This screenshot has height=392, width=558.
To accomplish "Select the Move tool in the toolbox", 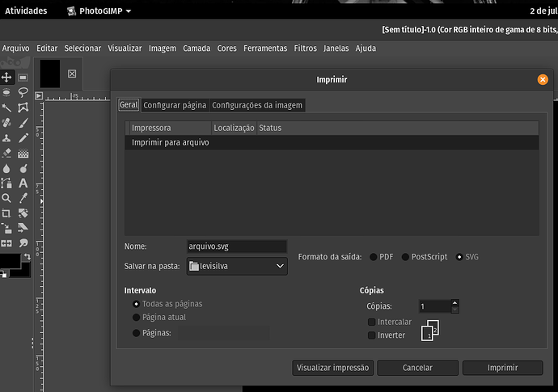I will pyautogui.click(x=6, y=78).
